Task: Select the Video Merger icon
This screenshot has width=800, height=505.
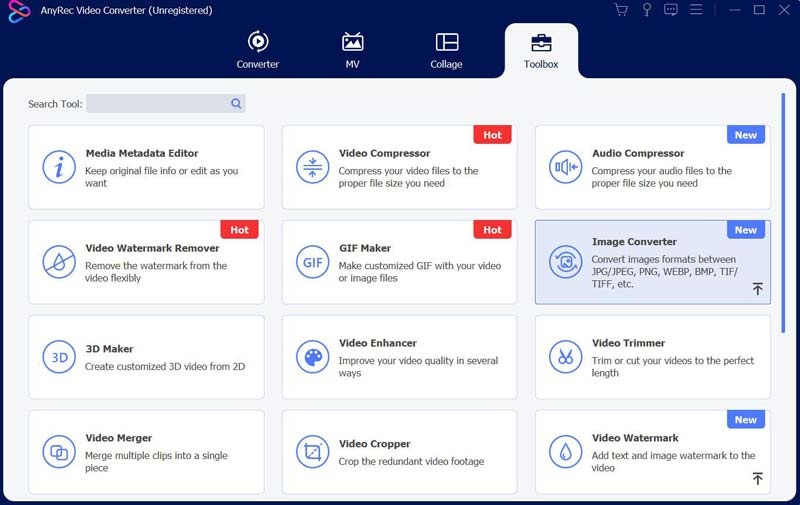Action: 59,452
